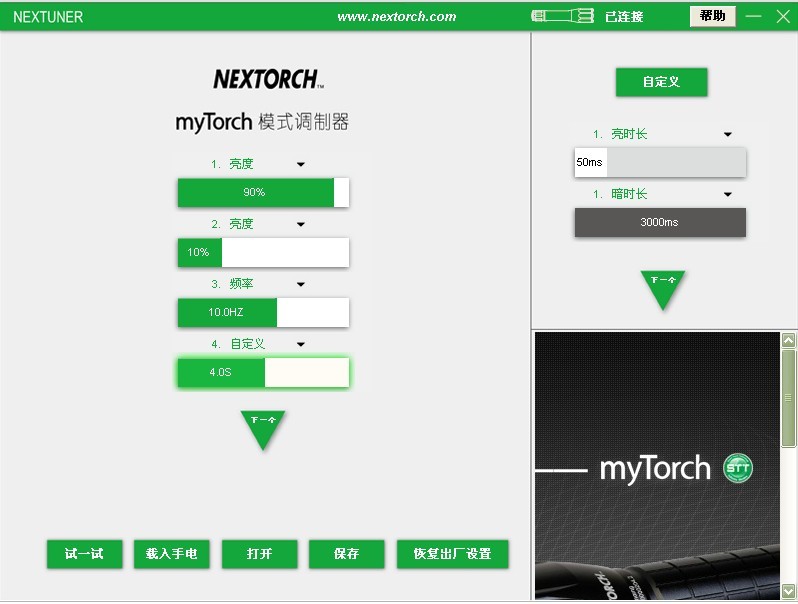Click the green 自定义 button
This screenshot has width=798, height=604.
tap(661, 82)
